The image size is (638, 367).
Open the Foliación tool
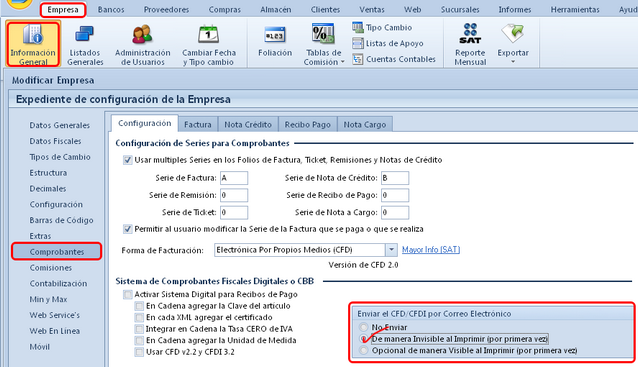(275, 41)
